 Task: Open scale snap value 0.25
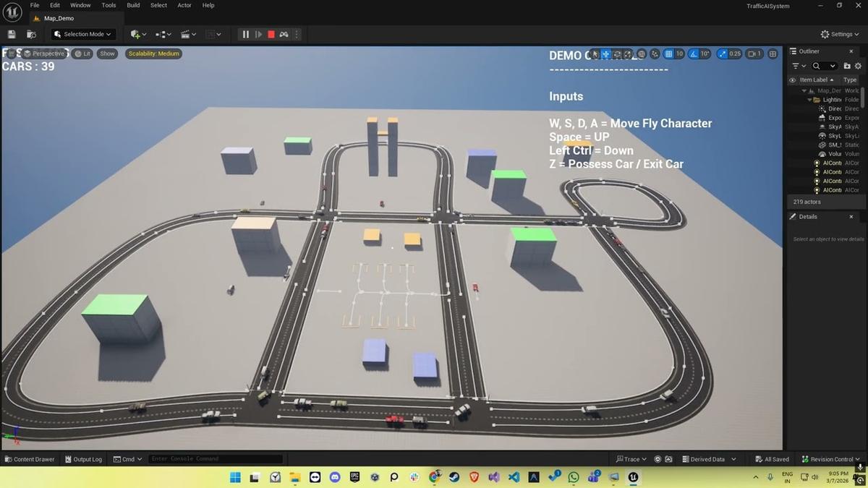click(x=735, y=53)
